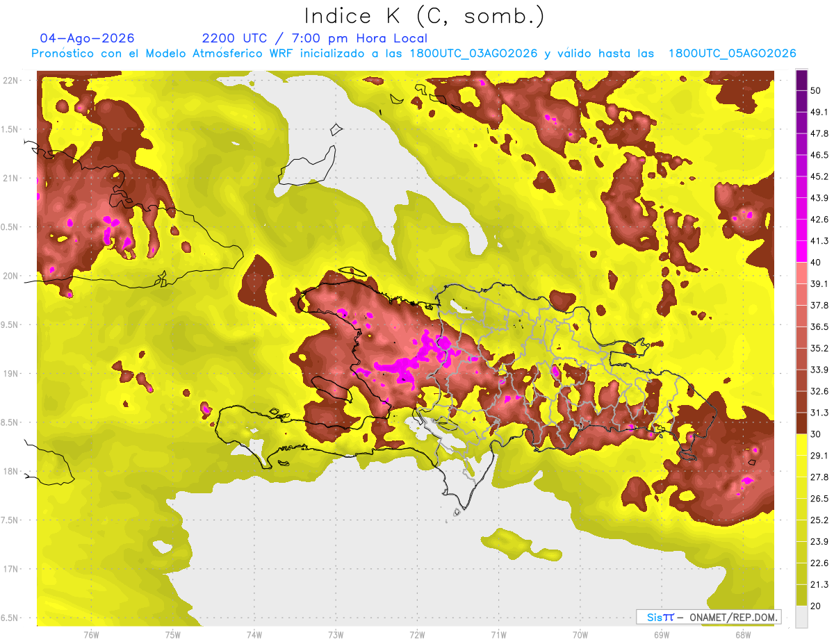
Task: Click the "8.5N" latitude label
Action: tap(10, 423)
